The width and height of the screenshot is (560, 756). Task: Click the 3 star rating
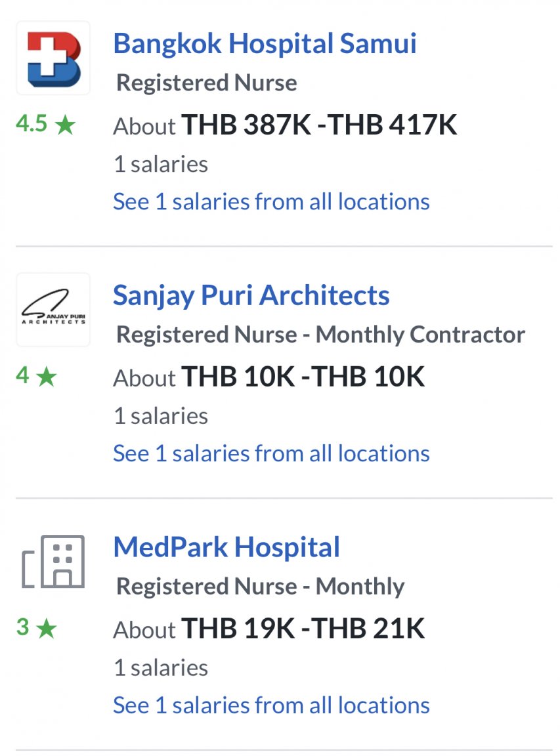(36, 627)
